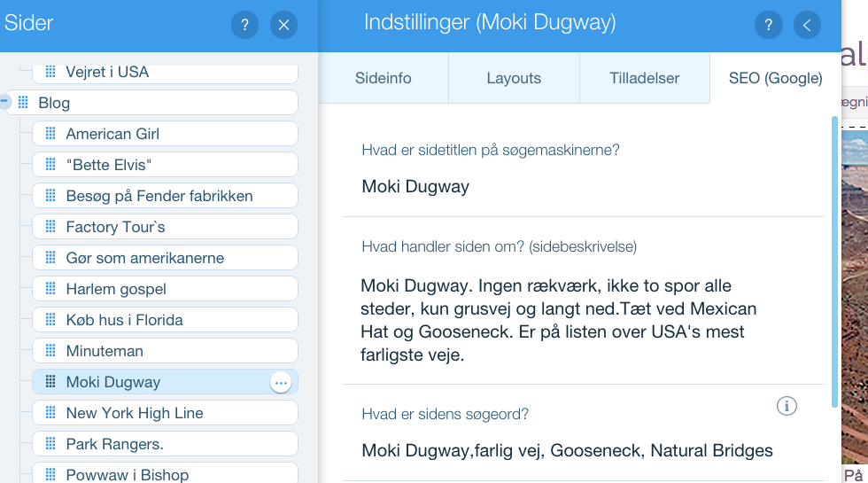Select the New York High Line page

click(165, 413)
